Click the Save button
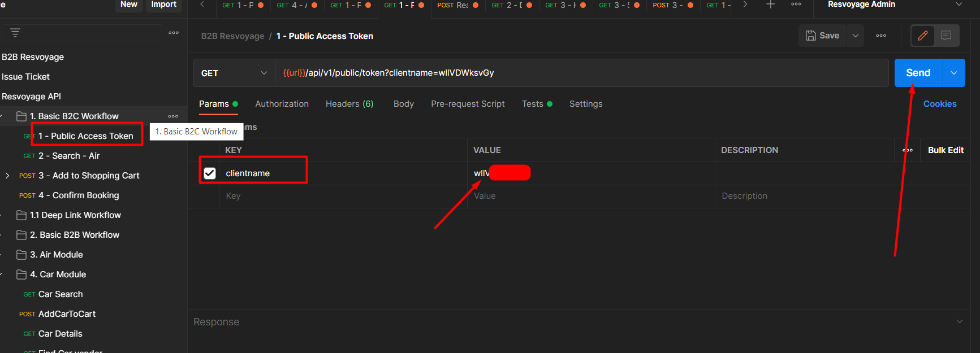This screenshot has height=353, width=980. [823, 36]
